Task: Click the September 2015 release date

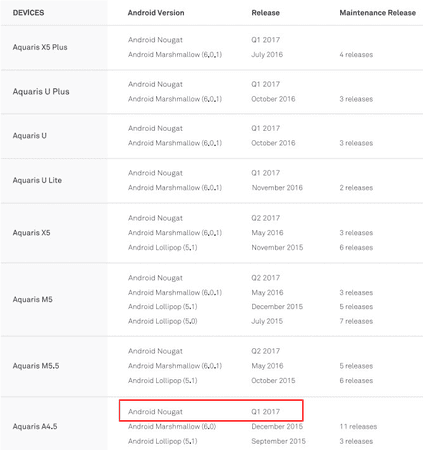Action: [x=279, y=441]
